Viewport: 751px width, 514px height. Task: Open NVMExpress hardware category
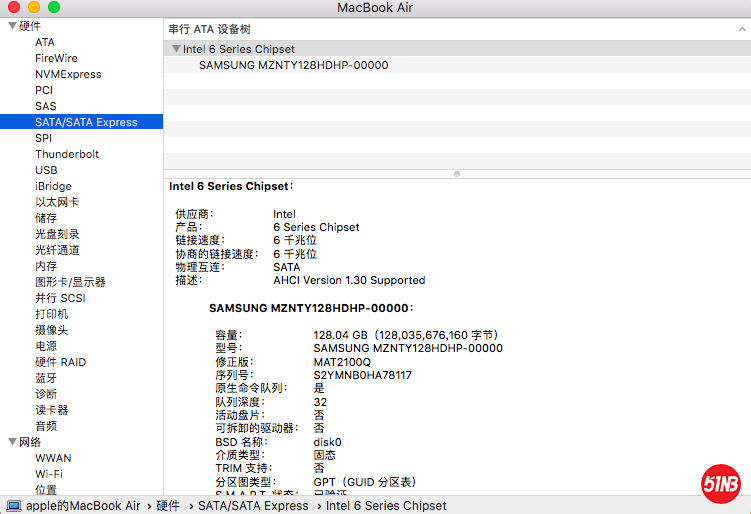pos(68,74)
